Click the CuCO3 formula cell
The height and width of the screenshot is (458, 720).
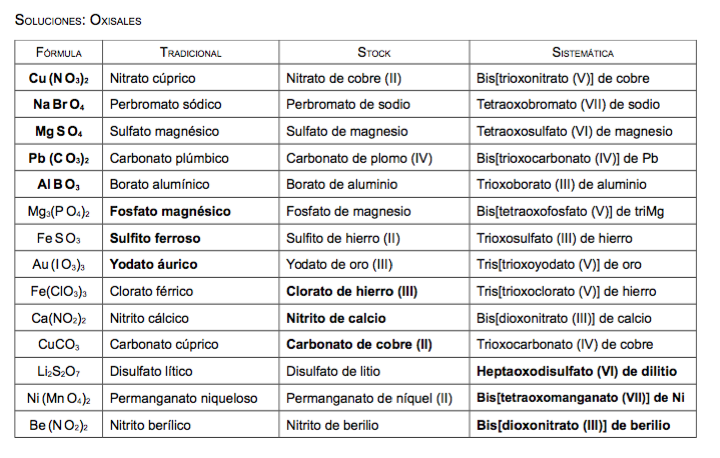pos(59,344)
